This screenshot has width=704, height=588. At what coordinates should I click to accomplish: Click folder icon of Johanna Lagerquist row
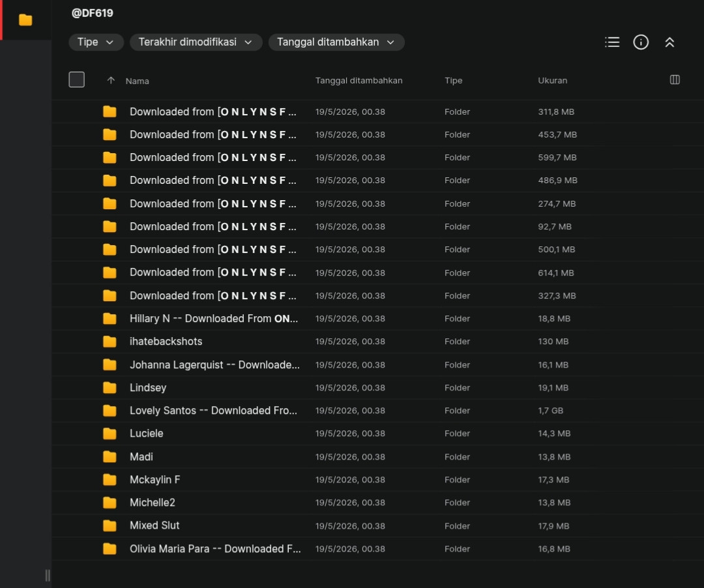tap(110, 364)
